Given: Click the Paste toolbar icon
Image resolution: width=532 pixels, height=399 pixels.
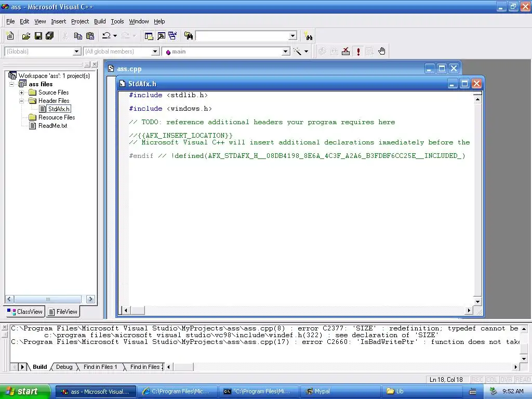Looking at the screenshot, I should pyautogui.click(x=90, y=36).
